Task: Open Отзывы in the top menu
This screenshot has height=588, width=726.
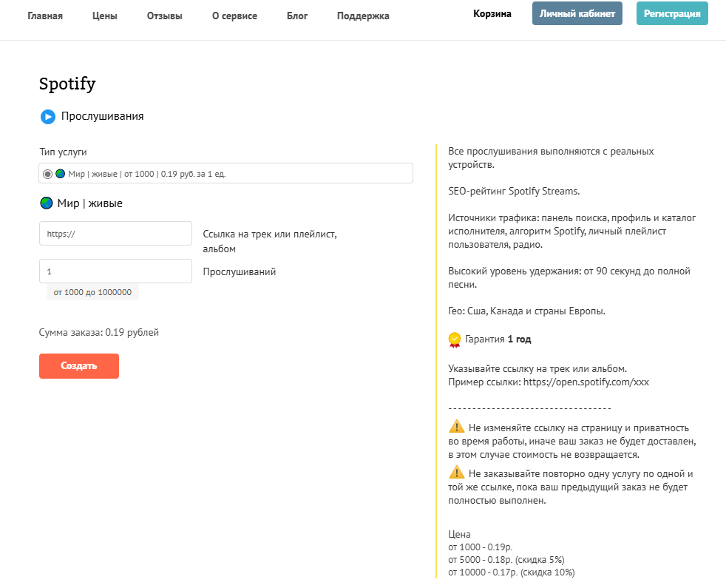Action: tap(164, 16)
